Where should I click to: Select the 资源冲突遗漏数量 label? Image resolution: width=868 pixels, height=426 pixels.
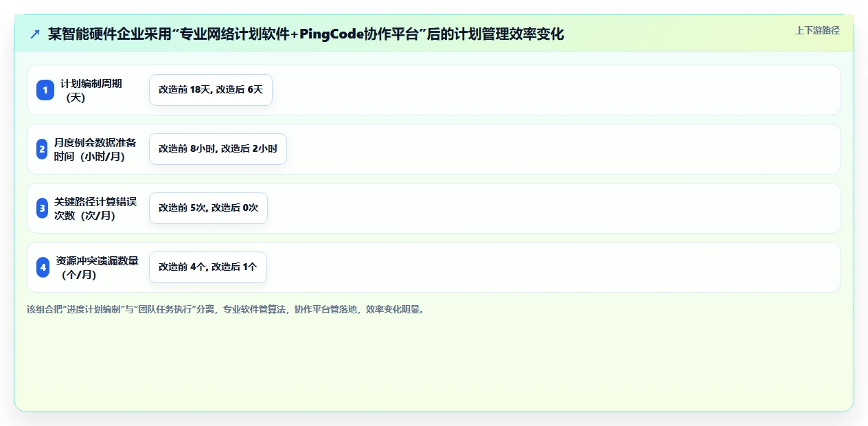pyautogui.click(x=98, y=267)
